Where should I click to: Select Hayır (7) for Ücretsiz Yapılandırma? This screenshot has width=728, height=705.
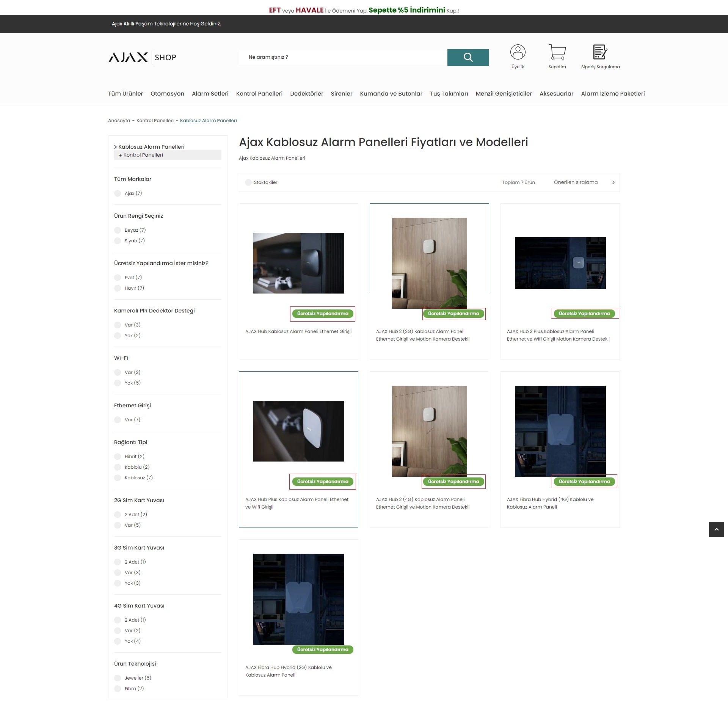118,288
